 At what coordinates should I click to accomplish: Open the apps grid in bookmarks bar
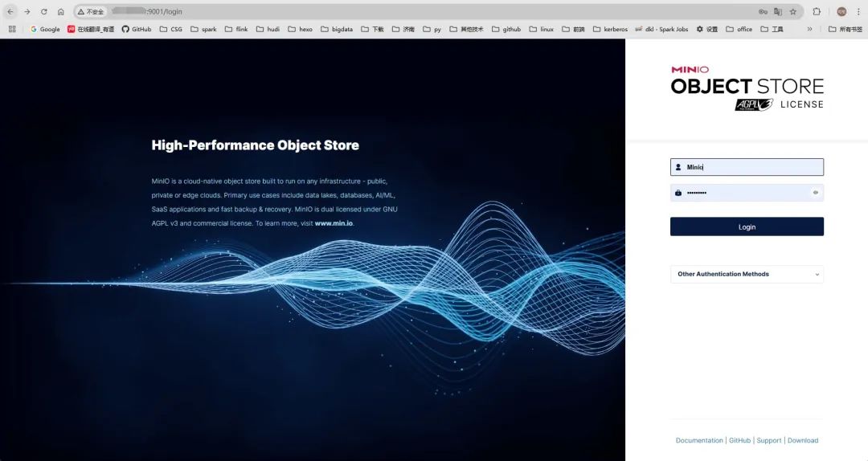pos(12,29)
